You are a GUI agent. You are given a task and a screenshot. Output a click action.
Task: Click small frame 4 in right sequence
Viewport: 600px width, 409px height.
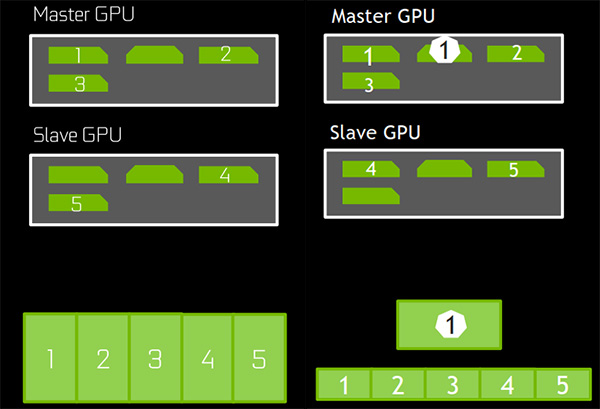point(507,385)
